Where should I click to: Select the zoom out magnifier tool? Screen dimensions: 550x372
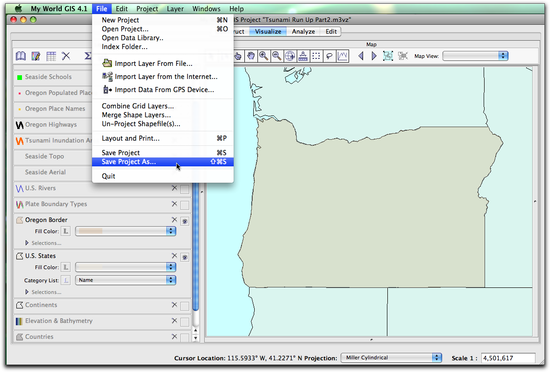click(x=277, y=56)
